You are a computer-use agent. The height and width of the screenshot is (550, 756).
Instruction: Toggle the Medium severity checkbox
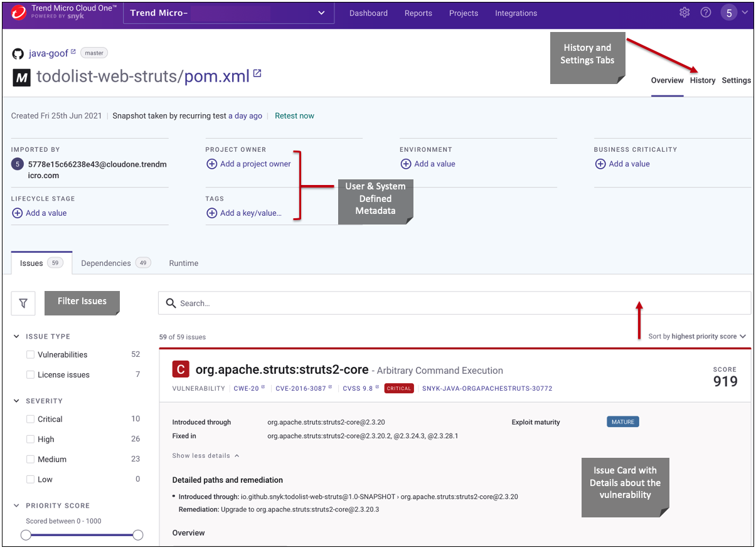(x=30, y=459)
